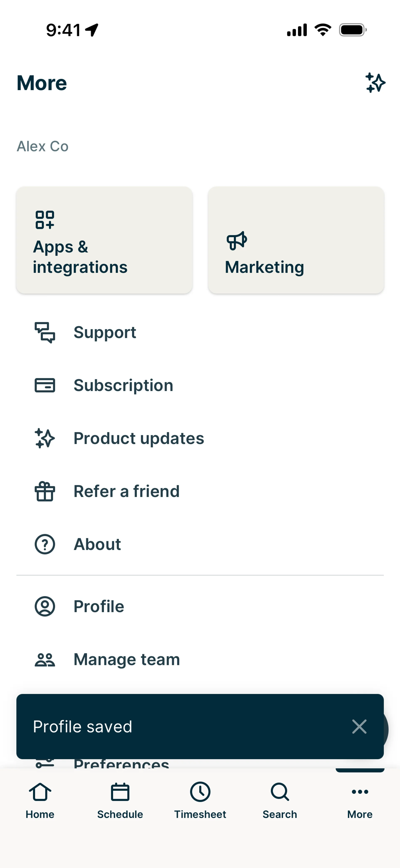Tap the Profile avatar icon
The image size is (400, 868).
tap(45, 606)
